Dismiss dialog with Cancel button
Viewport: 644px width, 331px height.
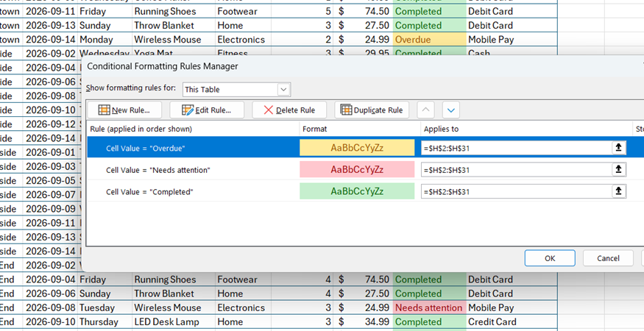[608, 258]
